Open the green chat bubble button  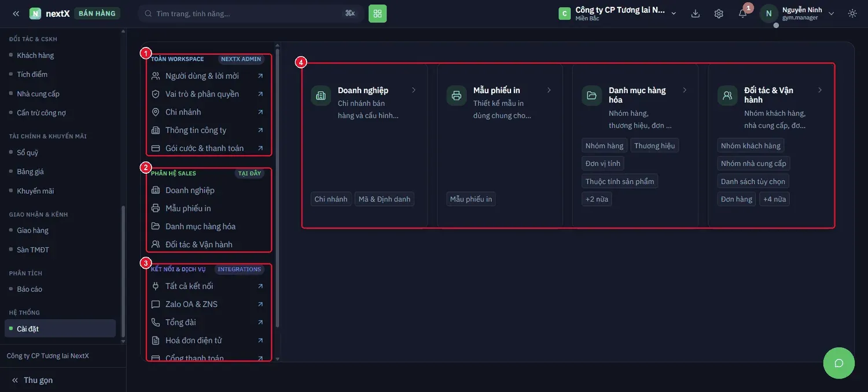pyautogui.click(x=838, y=363)
